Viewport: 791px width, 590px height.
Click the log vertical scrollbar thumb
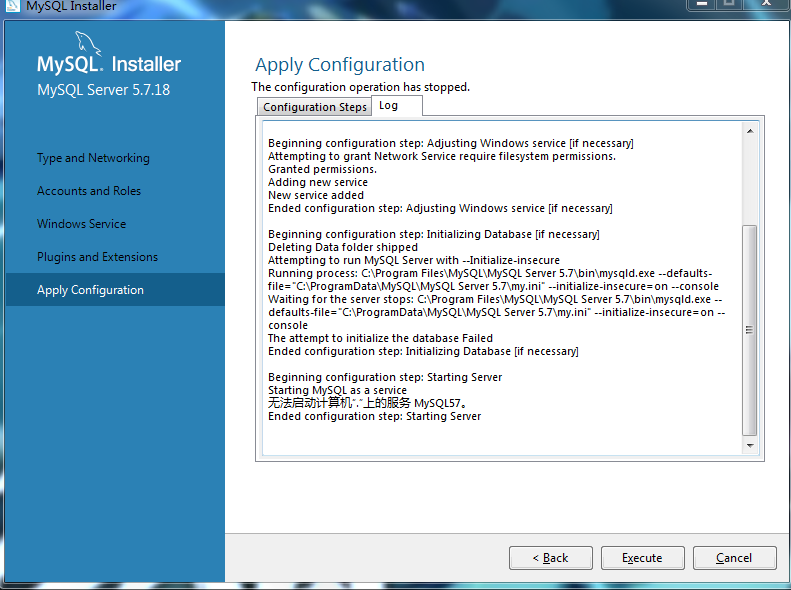pyautogui.click(x=750, y=330)
